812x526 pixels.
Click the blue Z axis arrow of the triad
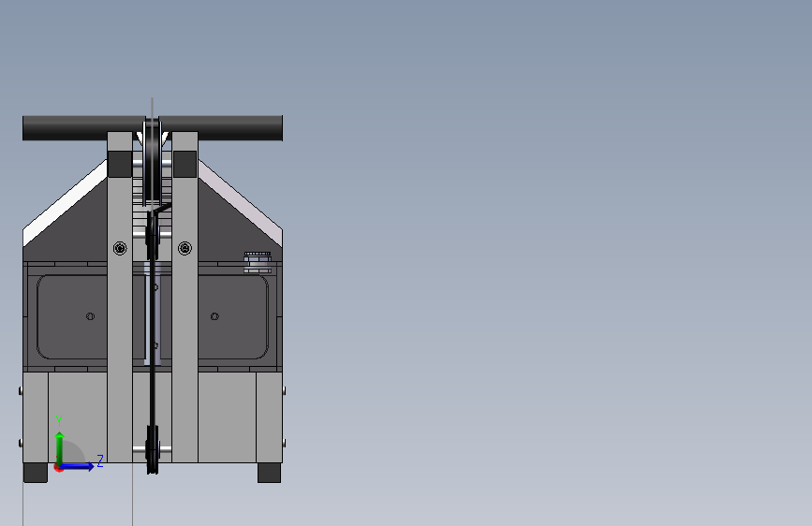77,466
